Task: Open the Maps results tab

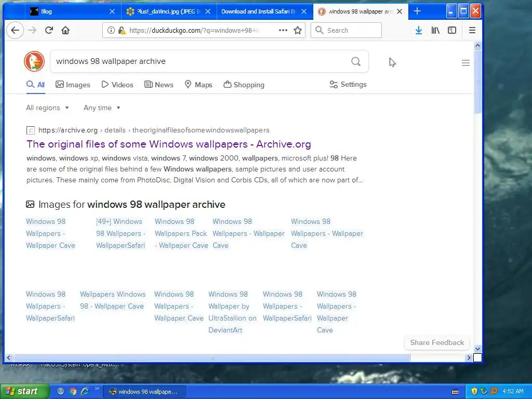Action: click(198, 85)
